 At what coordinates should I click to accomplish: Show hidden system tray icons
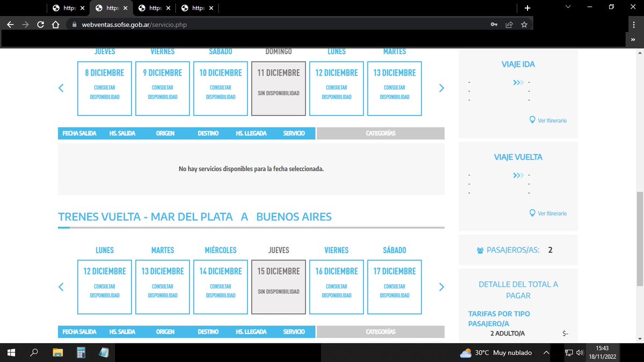pos(546,353)
